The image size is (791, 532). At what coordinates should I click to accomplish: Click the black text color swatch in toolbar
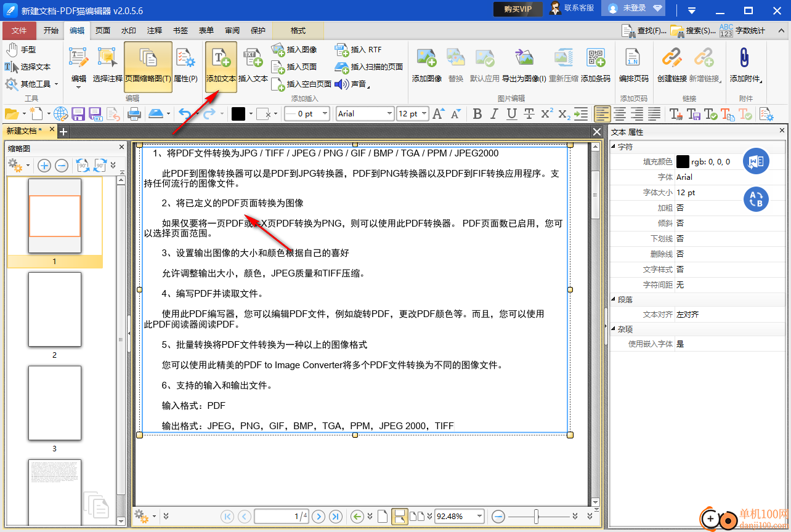pyautogui.click(x=238, y=114)
